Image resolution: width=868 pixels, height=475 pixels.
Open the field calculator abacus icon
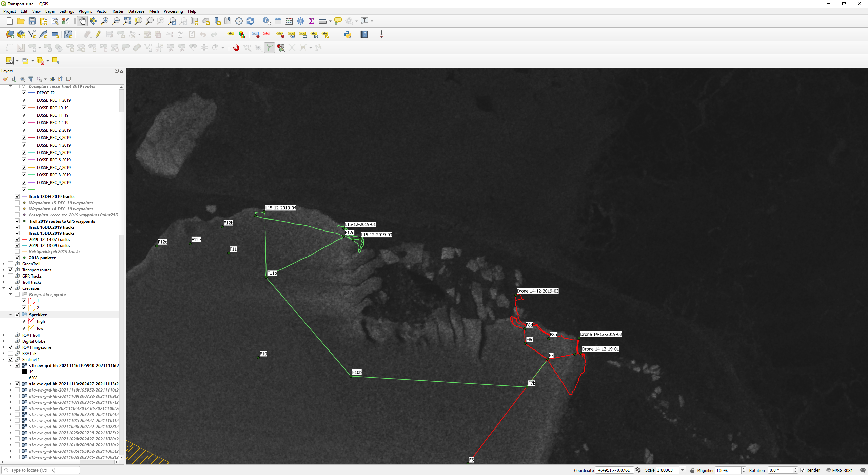click(x=289, y=21)
